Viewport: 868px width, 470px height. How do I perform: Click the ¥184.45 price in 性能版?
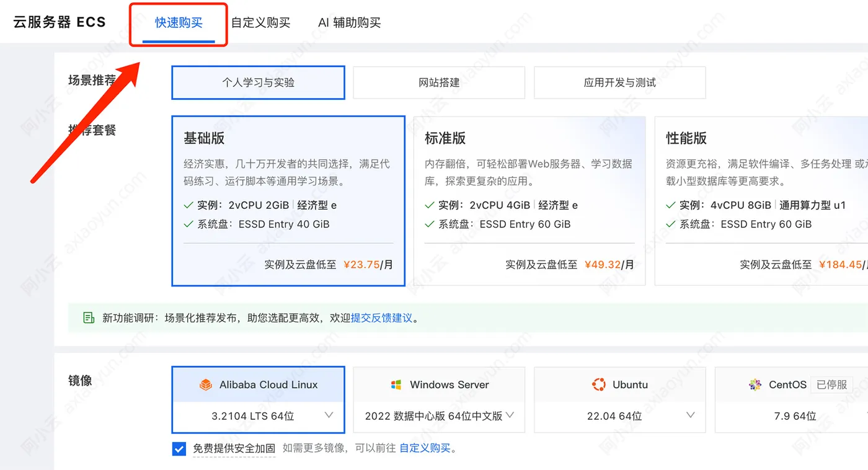pos(840,265)
